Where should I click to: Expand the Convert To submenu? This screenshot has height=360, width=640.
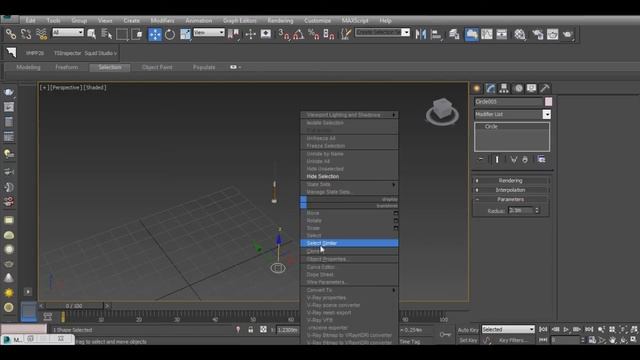[x=349, y=290]
